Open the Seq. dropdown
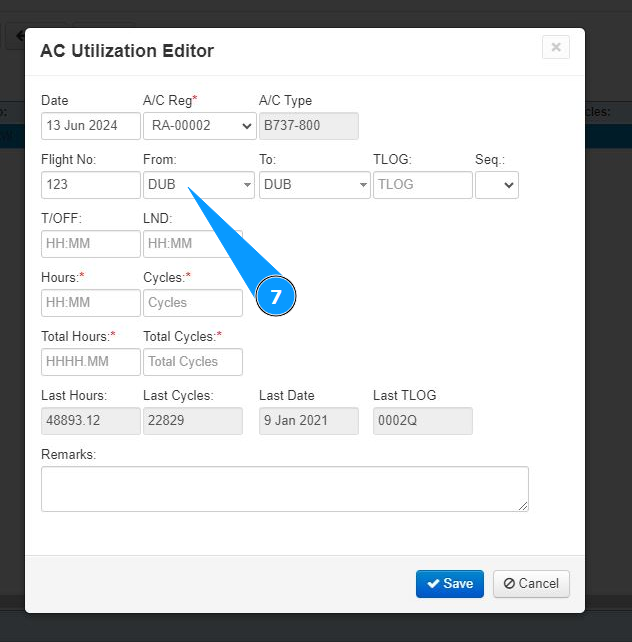 pos(497,185)
